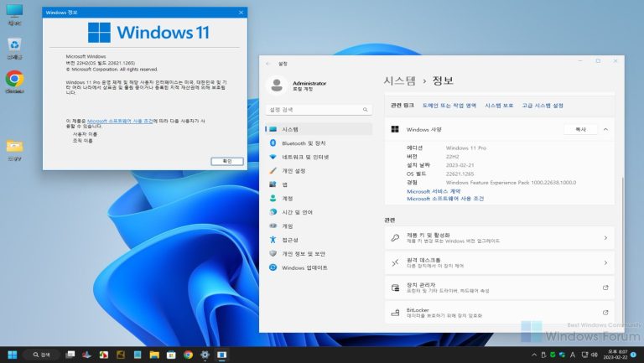This screenshot has width=644, height=363.
Task: Open 도메인 또는 작업 영역 link
Action: [x=449, y=106]
